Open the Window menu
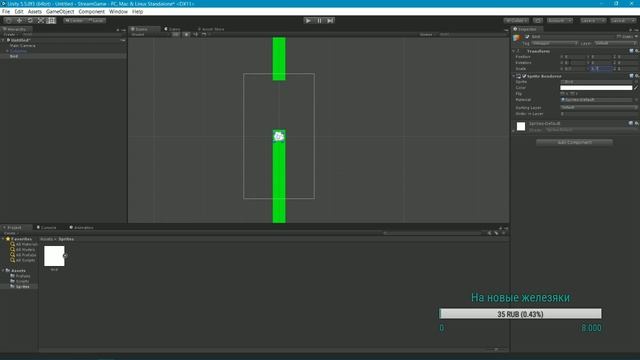This screenshot has width=640, height=360. 118,11
